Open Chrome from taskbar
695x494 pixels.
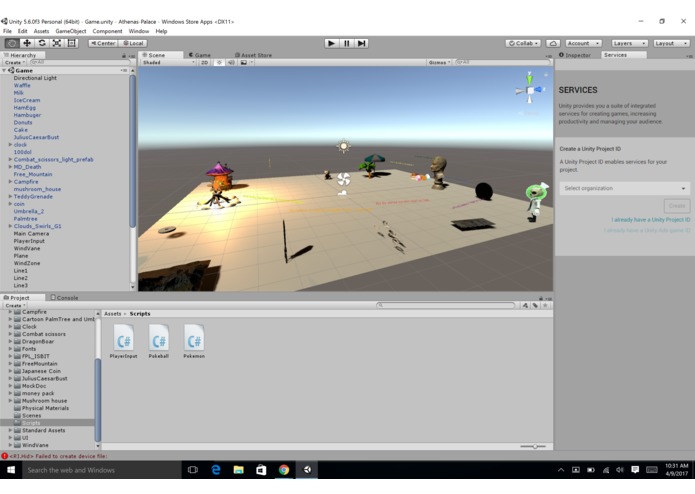[x=284, y=470]
